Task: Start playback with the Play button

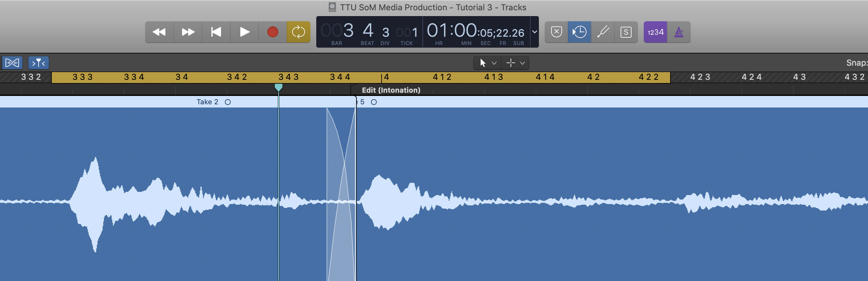Action: pyautogui.click(x=245, y=32)
